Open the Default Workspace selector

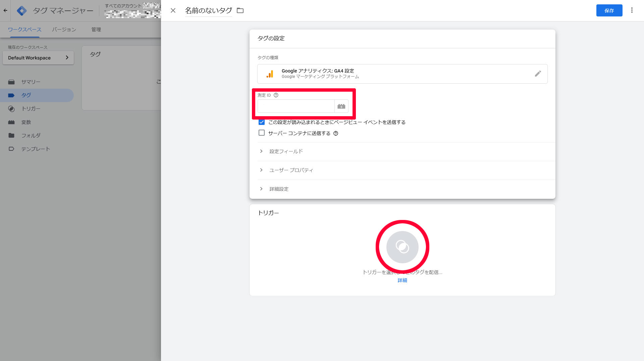point(38,58)
